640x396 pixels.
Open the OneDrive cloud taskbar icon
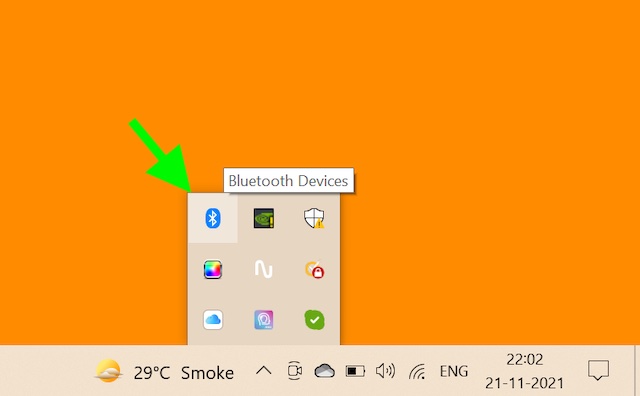point(324,371)
